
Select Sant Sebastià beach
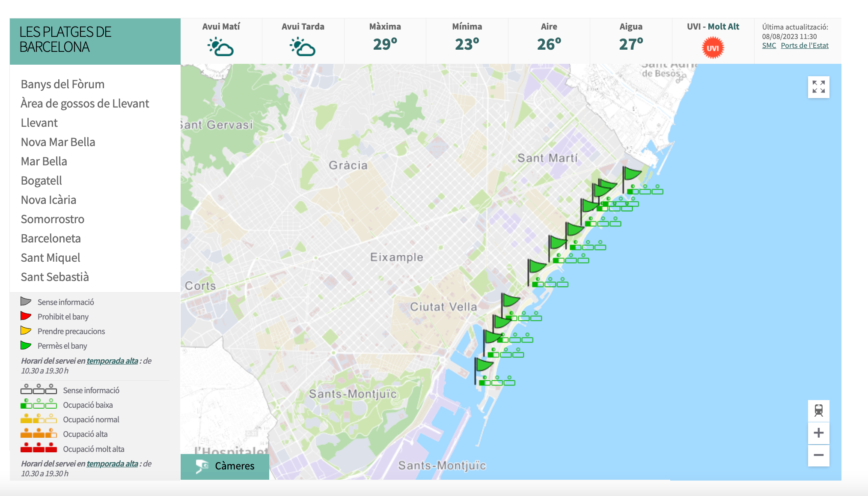pyautogui.click(x=55, y=277)
